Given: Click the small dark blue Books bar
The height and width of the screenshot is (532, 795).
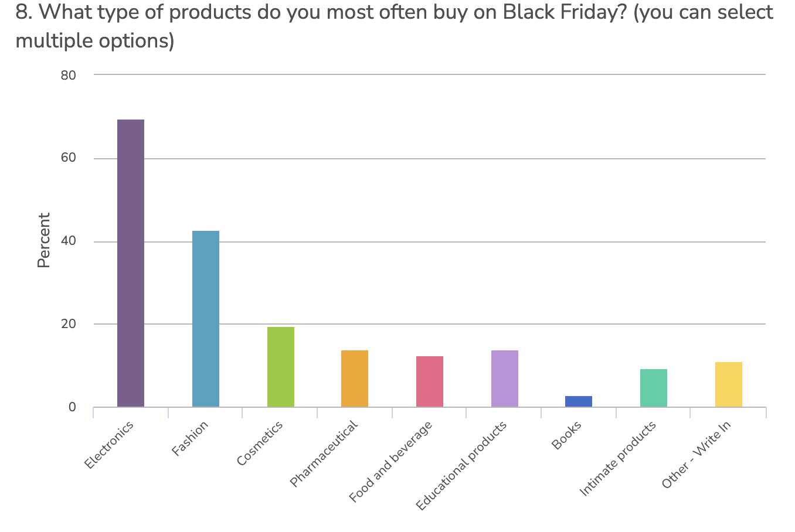Looking at the screenshot, I should tap(579, 401).
